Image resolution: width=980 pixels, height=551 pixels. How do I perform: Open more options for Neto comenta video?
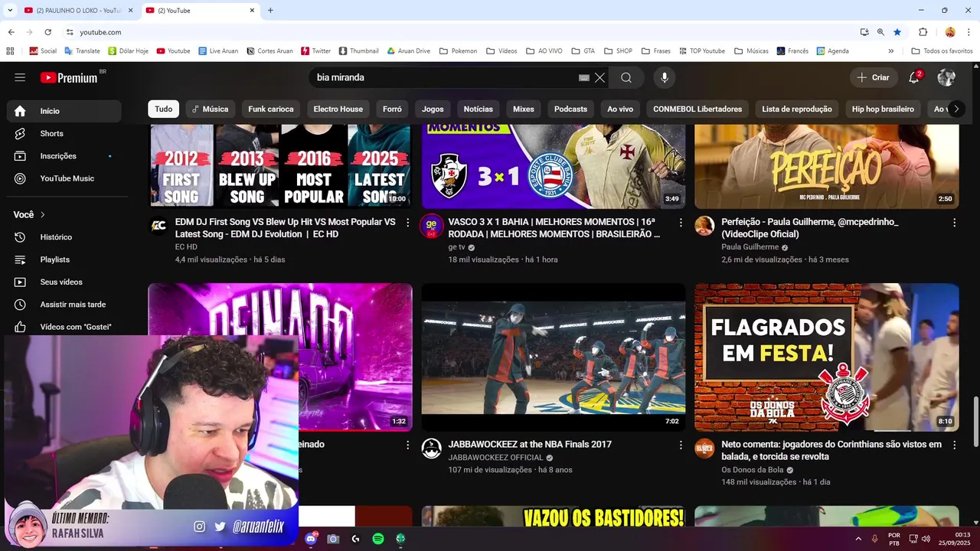click(x=954, y=445)
